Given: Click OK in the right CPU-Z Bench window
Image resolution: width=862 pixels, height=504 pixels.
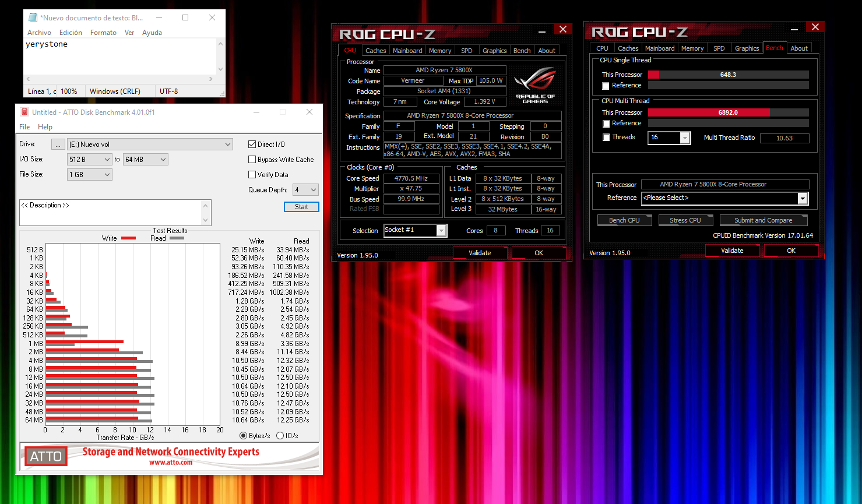Looking at the screenshot, I should coord(791,251).
